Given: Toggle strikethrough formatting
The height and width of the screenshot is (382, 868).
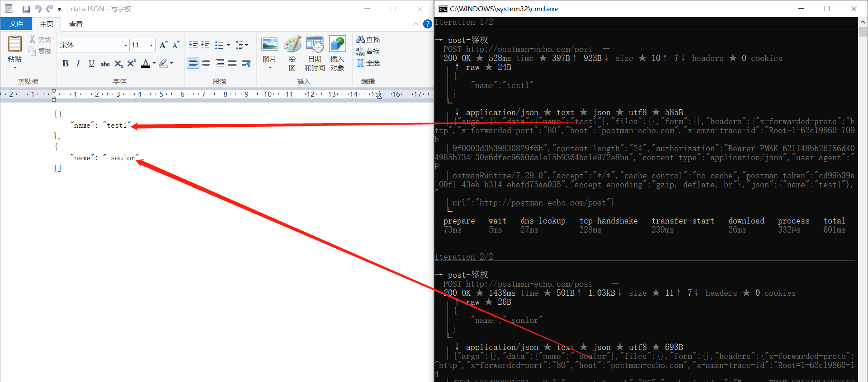Looking at the screenshot, I should (x=105, y=63).
